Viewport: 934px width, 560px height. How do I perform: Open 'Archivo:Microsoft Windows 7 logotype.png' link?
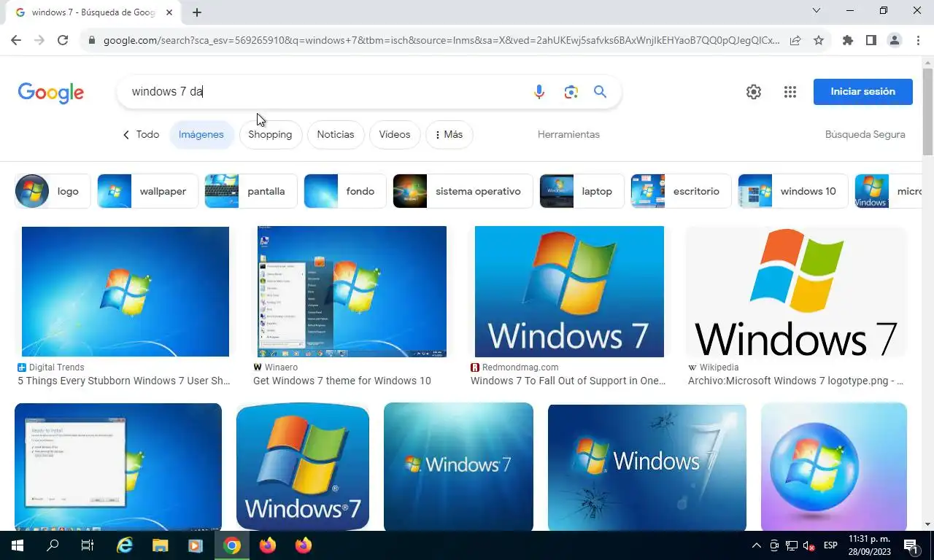click(x=796, y=381)
